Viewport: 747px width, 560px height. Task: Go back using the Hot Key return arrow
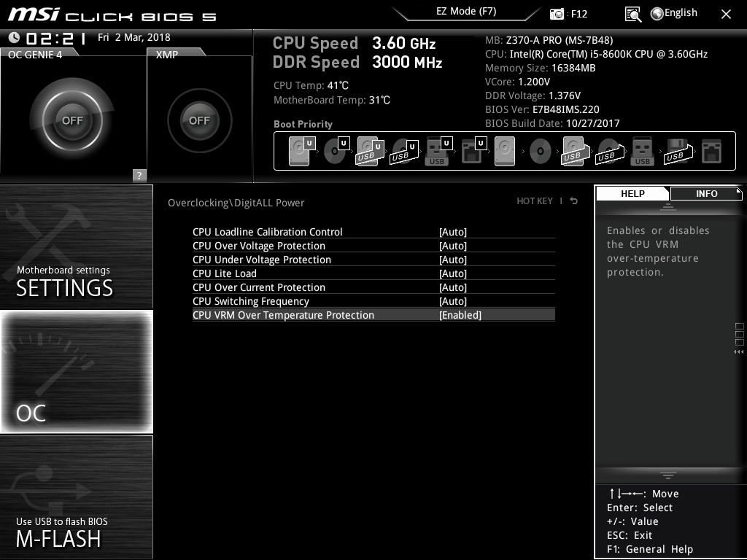click(574, 201)
